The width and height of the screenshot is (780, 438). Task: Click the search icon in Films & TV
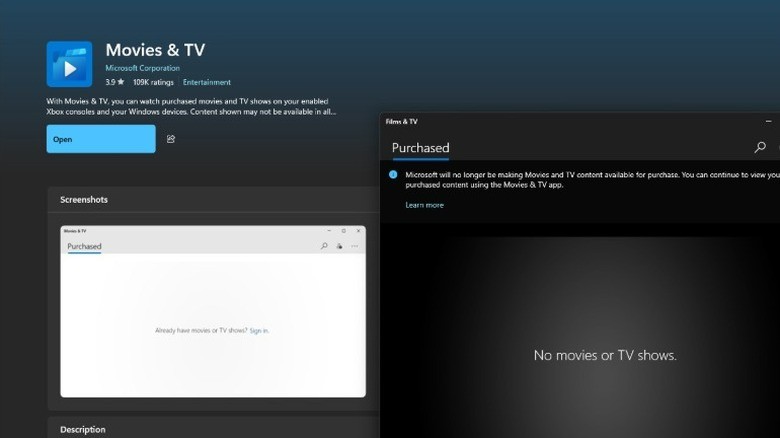pos(760,148)
